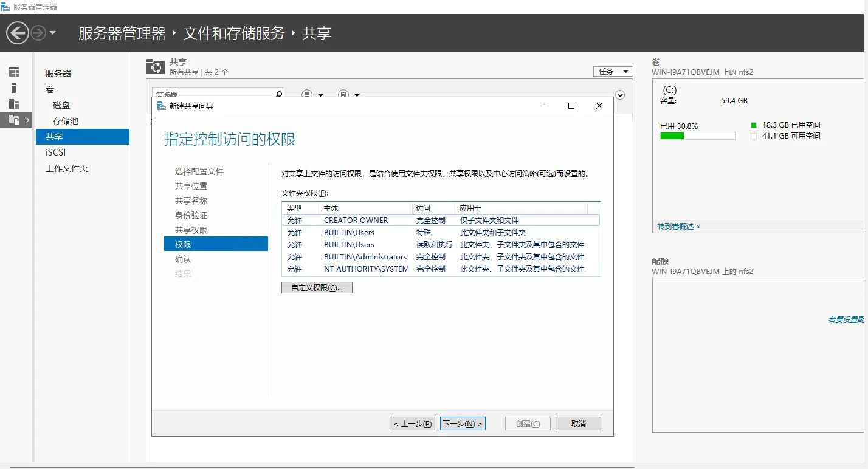Select the BUILTIN\Administrators permission row
868x469 pixels.
[x=441, y=257]
